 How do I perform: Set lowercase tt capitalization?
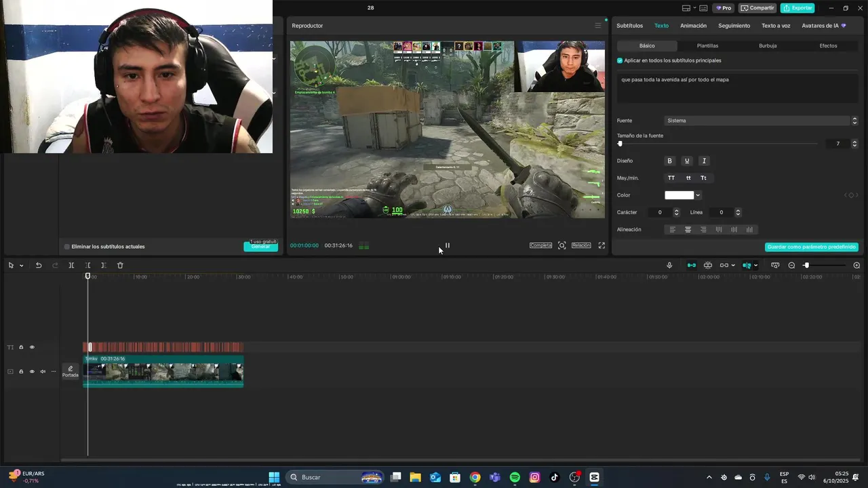pyautogui.click(x=688, y=178)
